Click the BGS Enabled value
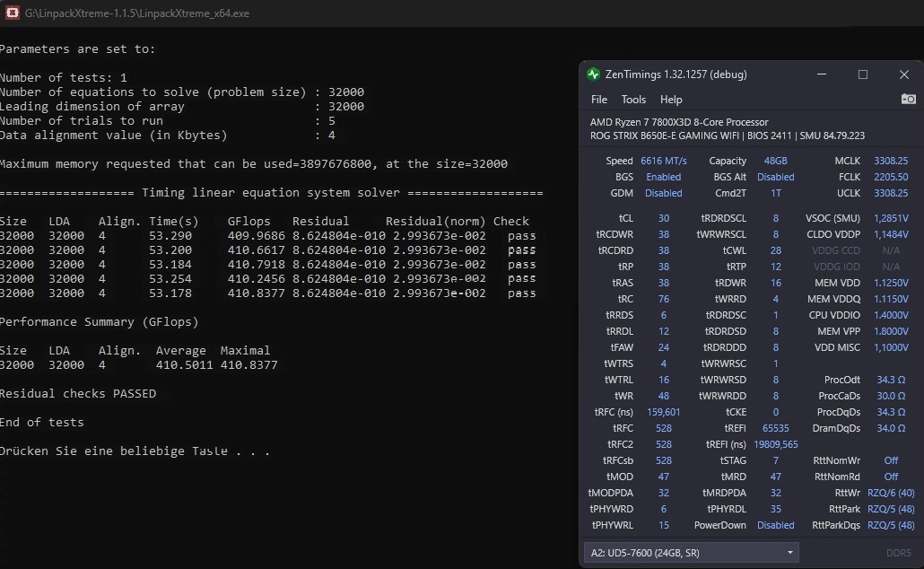924x569 pixels. pos(664,177)
